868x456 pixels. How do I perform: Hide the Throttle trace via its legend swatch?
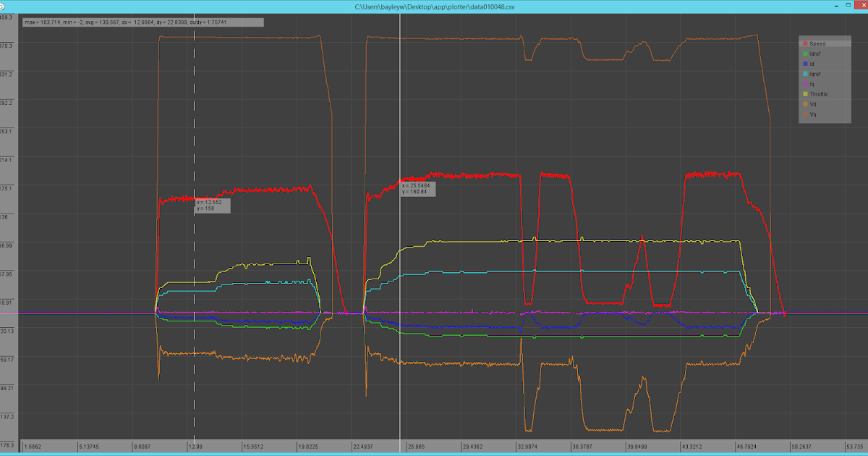coord(805,93)
